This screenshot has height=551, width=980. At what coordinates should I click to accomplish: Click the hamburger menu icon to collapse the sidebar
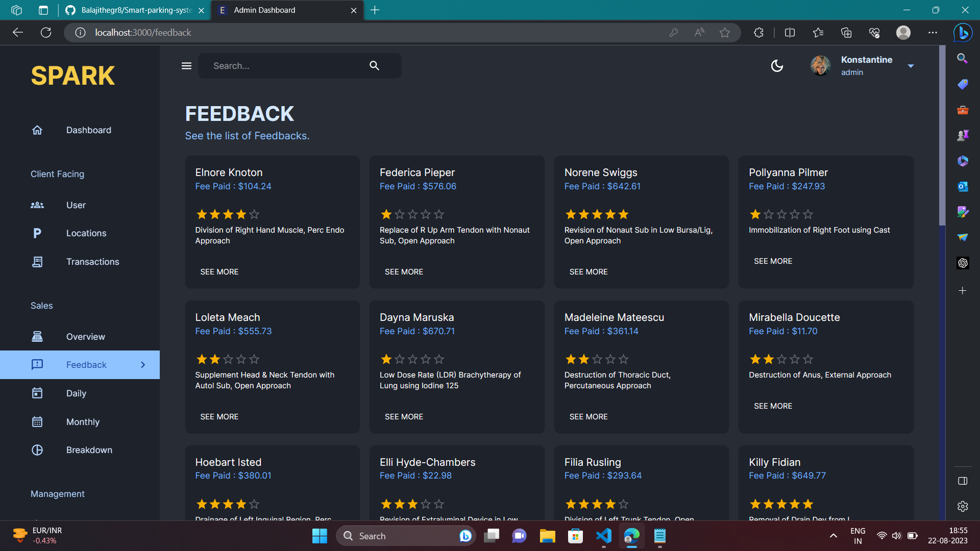pos(186,66)
